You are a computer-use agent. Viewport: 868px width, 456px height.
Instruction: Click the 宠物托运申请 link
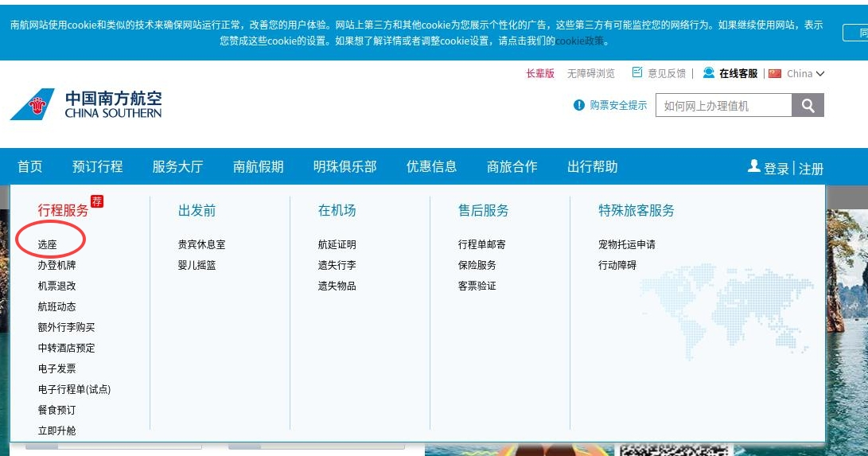(x=626, y=244)
